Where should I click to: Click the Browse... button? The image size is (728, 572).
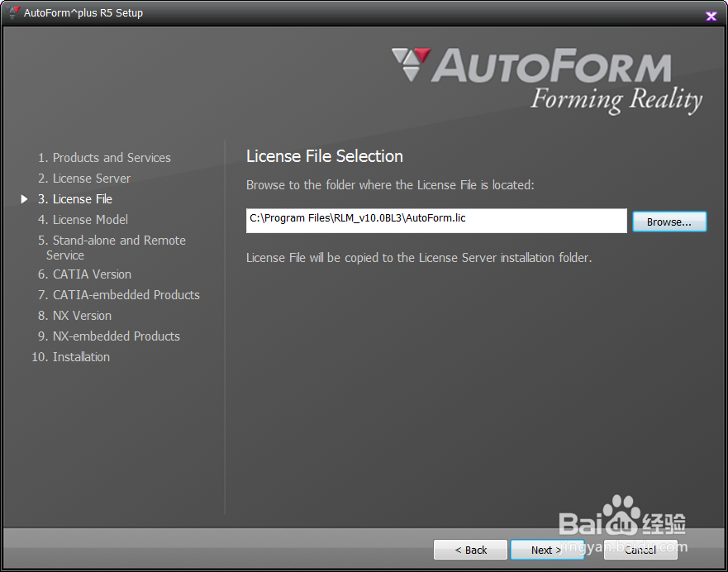pyautogui.click(x=669, y=222)
